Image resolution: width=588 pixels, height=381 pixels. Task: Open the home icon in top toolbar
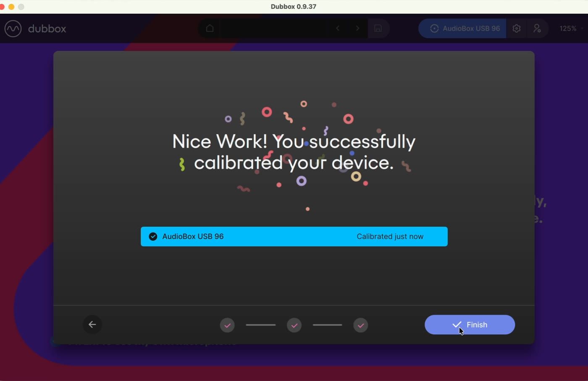coord(210,28)
